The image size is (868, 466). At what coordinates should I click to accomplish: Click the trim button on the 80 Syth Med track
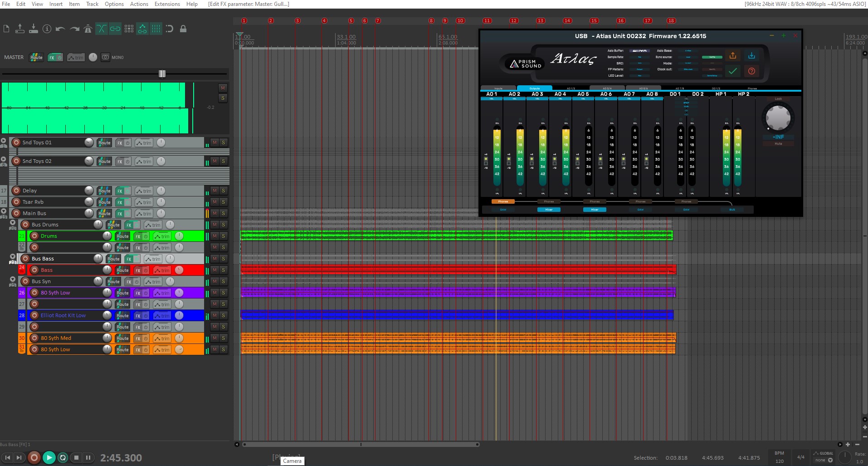(x=161, y=338)
